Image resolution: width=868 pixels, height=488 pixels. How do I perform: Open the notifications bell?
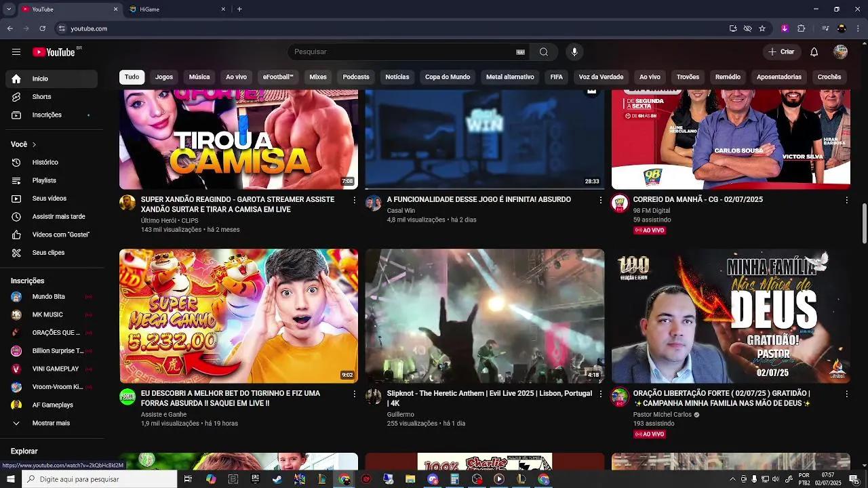coord(814,52)
